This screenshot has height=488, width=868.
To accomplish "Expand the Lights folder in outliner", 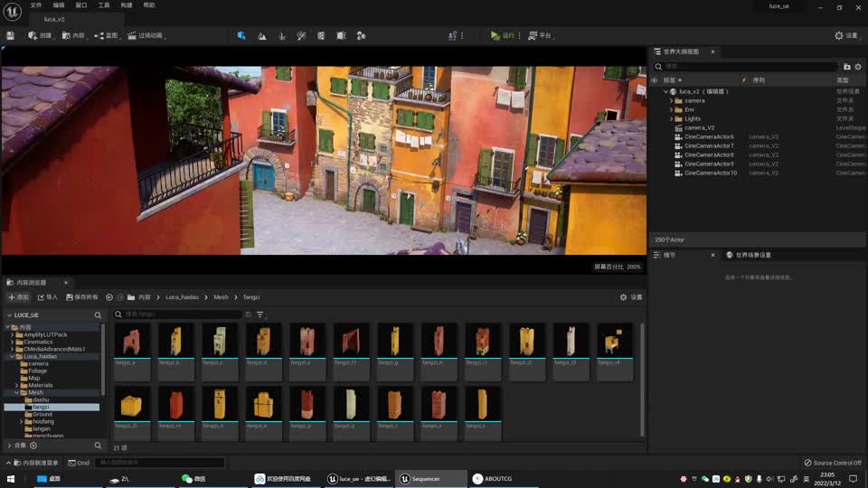I will click(672, 118).
